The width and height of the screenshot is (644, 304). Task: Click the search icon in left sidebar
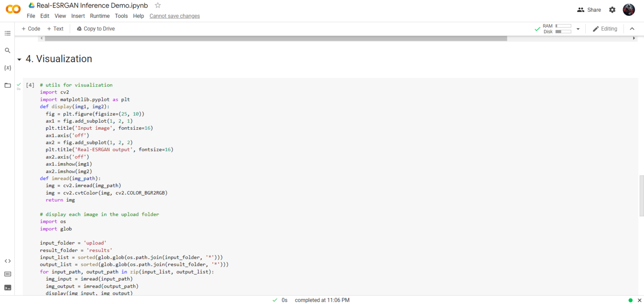[8, 50]
